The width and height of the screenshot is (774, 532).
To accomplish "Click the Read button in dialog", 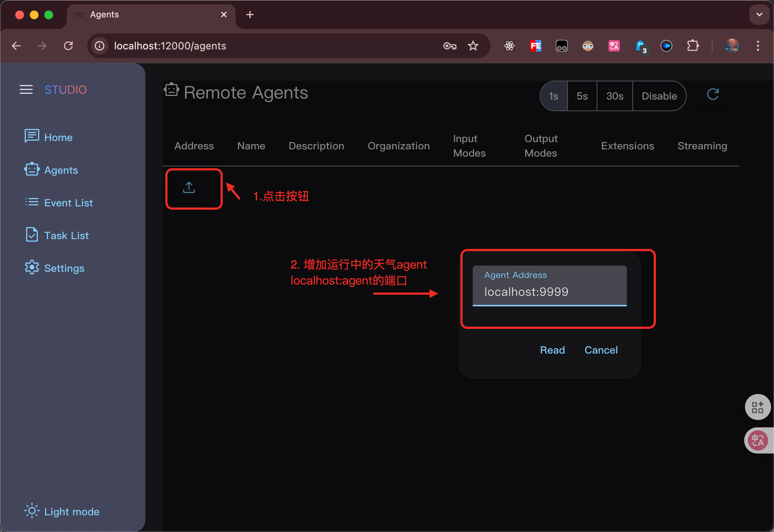I will pyautogui.click(x=552, y=350).
